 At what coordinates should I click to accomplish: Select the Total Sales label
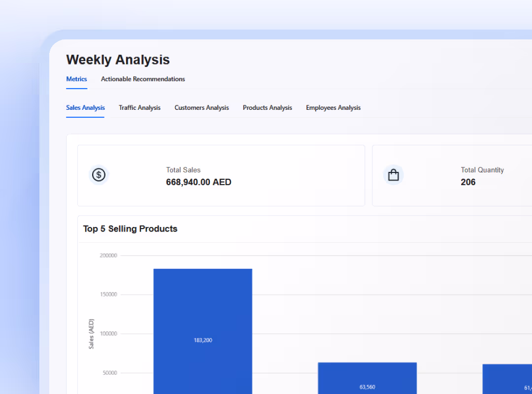click(x=183, y=170)
